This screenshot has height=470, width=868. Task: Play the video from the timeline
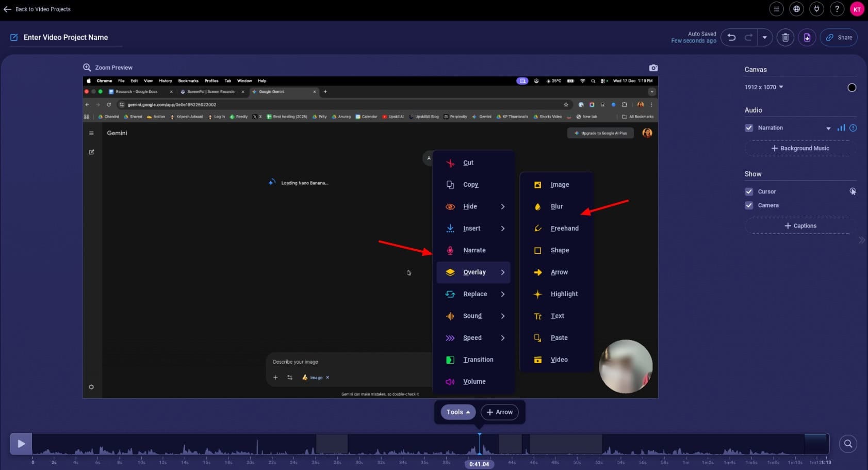pos(21,444)
